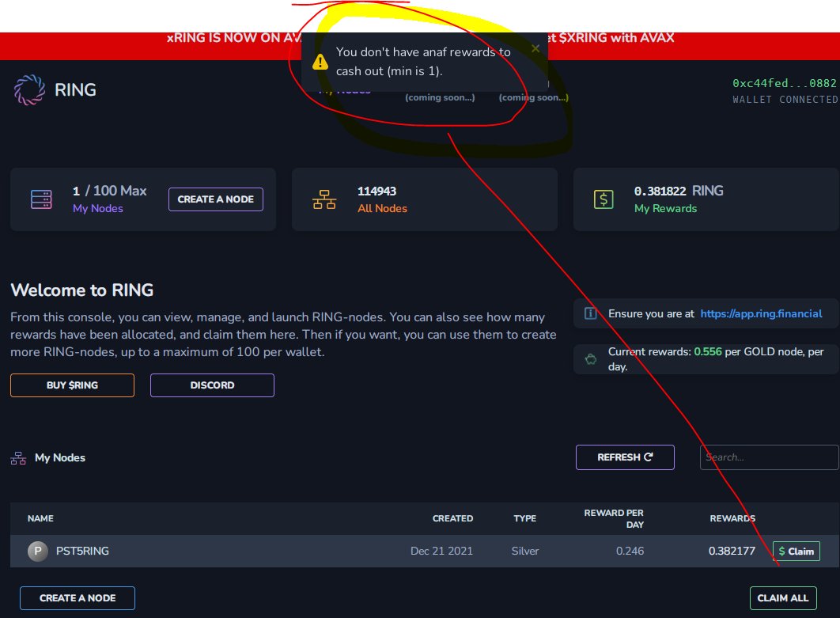Screen dimensions: 840x618
Task: Focus the node Search field
Action: pos(770,457)
